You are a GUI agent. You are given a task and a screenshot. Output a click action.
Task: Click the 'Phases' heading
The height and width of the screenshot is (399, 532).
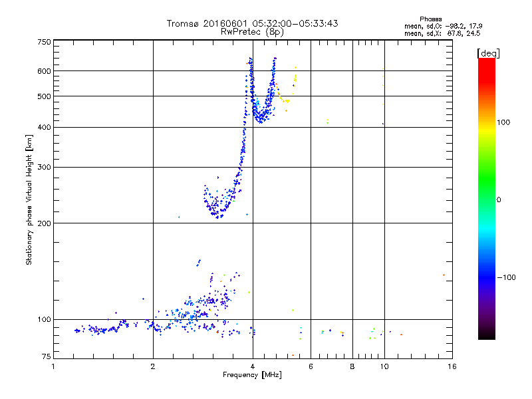[430, 19]
